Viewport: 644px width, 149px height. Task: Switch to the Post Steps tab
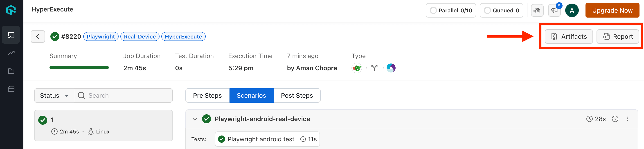point(297,95)
